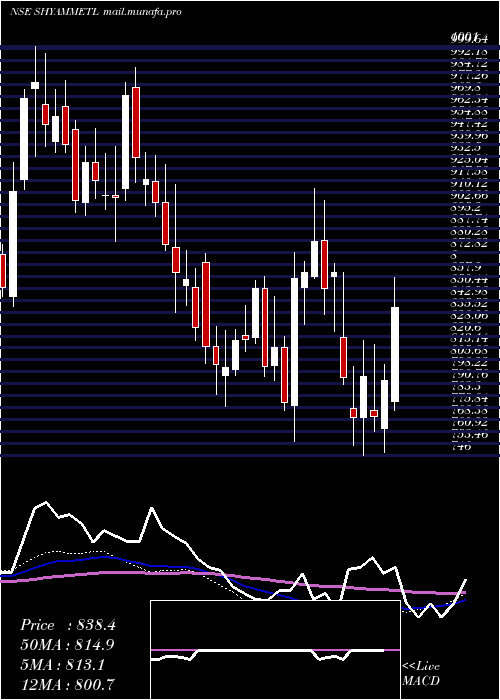This screenshot has height=700, width=500.
Task: Click the 857.9 price axis label
Action: pyautogui.click(x=465, y=268)
